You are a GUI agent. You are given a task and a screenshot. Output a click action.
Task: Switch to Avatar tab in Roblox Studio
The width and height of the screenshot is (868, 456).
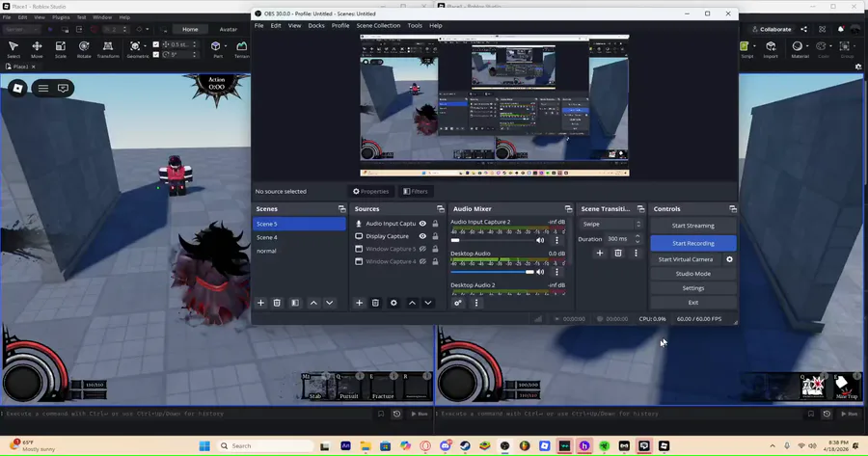[228, 29]
